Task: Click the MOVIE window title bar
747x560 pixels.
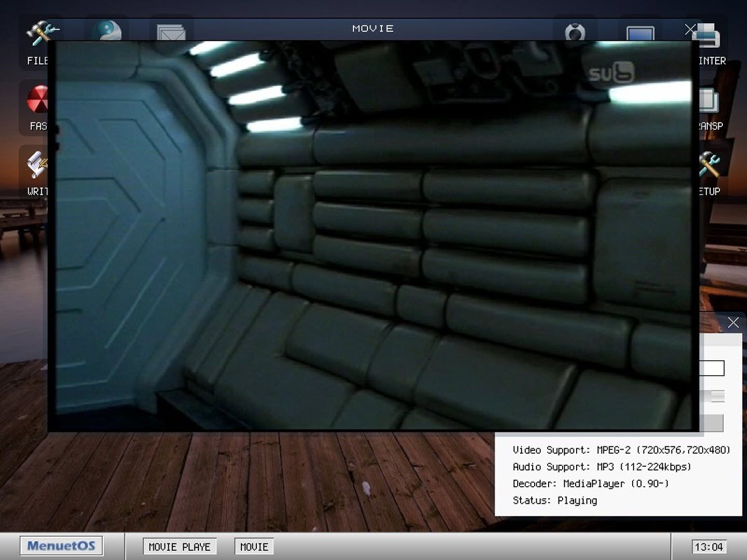Action: click(372, 29)
